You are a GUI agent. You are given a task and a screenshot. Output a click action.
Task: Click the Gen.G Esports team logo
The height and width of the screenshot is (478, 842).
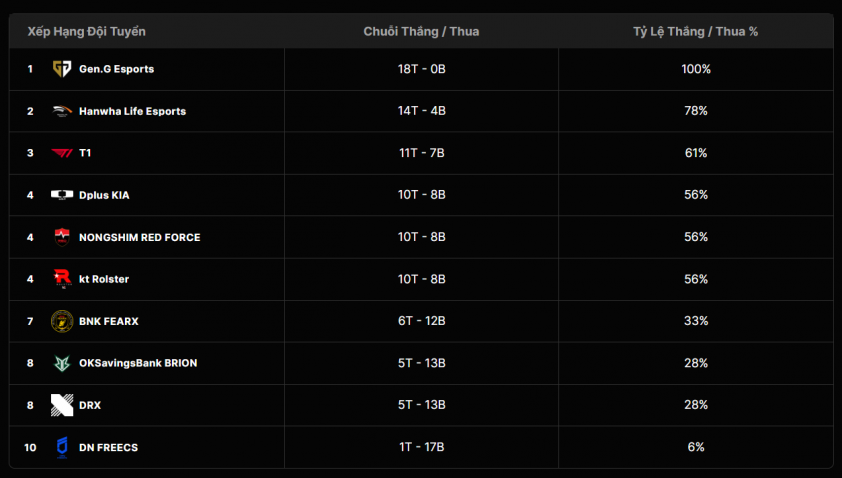pos(62,69)
